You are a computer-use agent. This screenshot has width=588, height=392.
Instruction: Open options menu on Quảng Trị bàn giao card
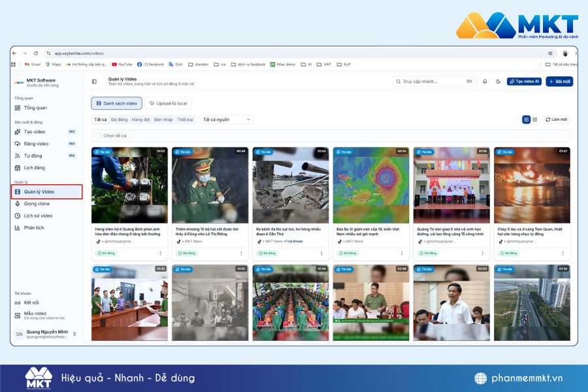[482, 253]
